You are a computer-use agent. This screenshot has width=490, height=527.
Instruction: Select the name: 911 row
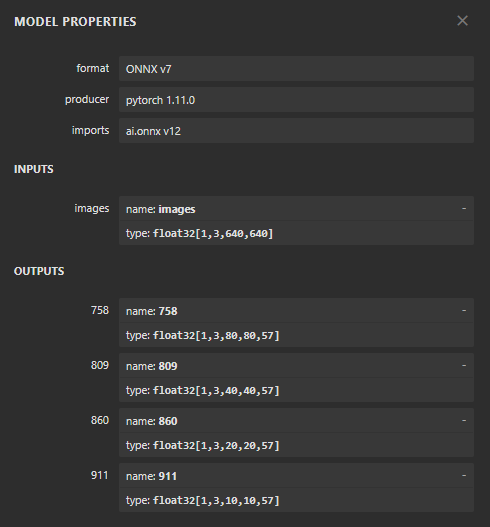(296, 476)
